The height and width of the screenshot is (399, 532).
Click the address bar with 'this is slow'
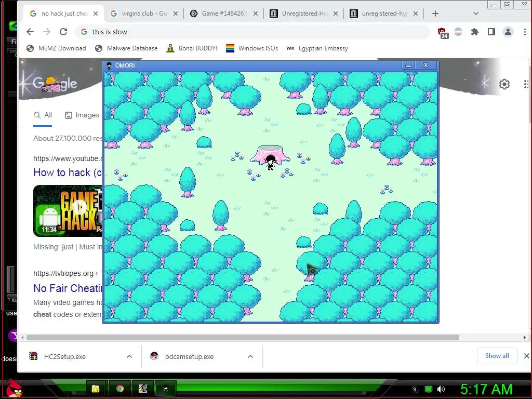click(253, 32)
